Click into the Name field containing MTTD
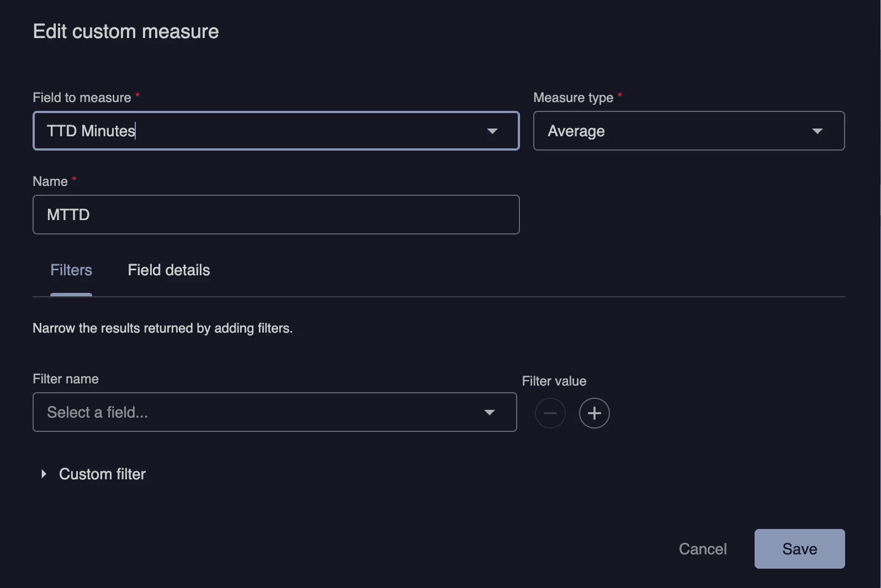The width and height of the screenshot is (881, 588). [x=276, y=215]
